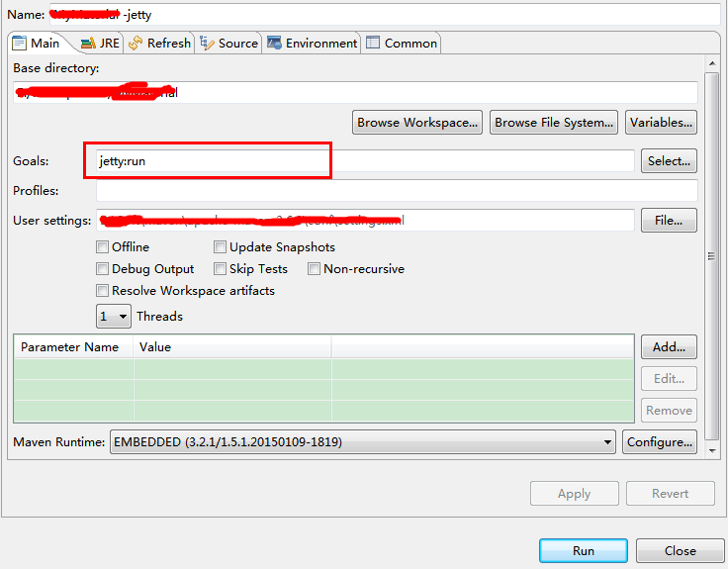Click the Base directory text field

point(355,92)
